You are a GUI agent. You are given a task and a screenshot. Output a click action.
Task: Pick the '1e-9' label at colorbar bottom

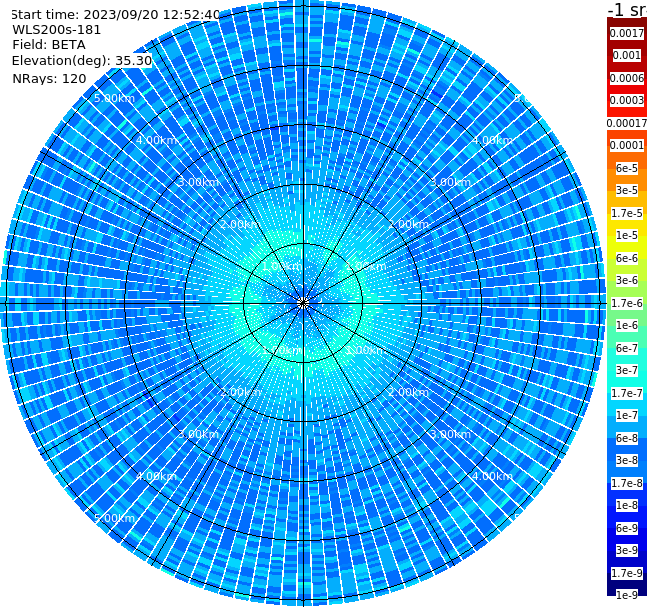point(627,595)
